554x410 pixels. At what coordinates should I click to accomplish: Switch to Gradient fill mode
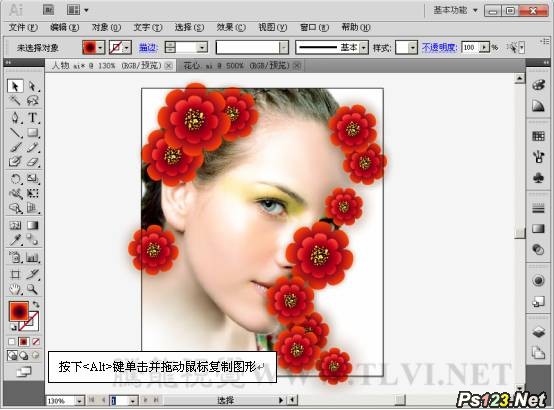pyautogui.click(x=24, y=342)
